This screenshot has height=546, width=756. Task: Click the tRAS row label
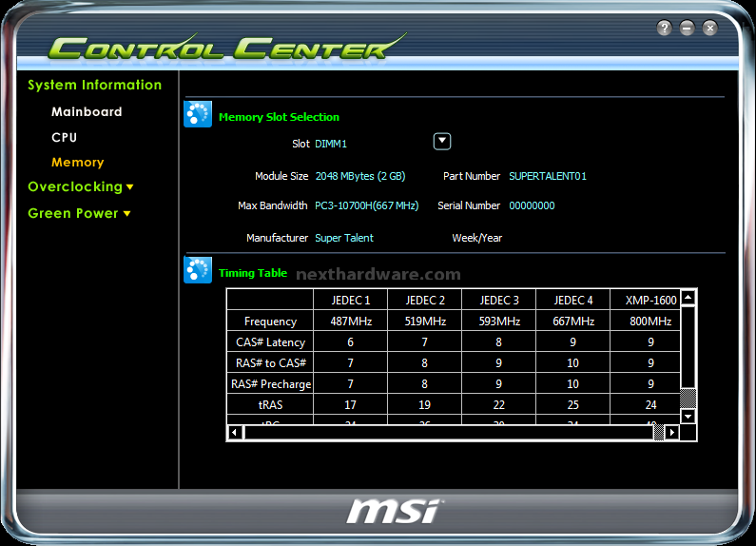coord(270,404)
